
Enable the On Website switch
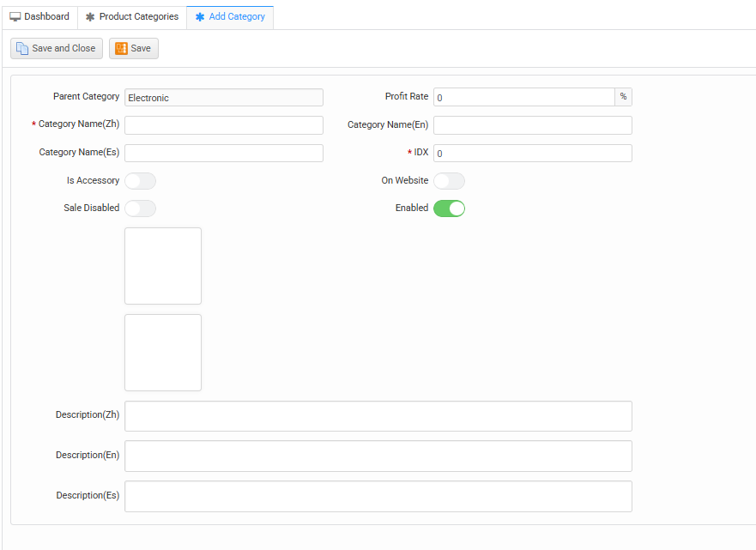point(449,181)
